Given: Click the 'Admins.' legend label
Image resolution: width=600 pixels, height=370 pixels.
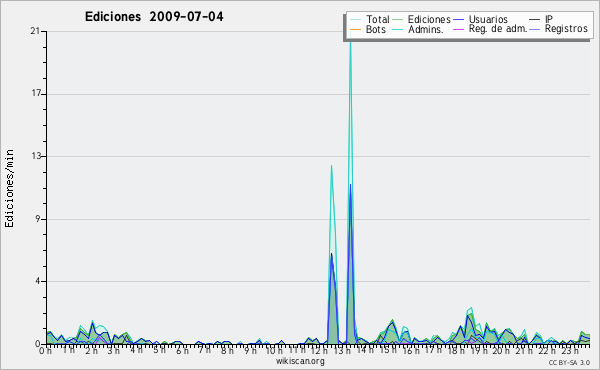Looking at the screenshot, I should tap(426, 29).
